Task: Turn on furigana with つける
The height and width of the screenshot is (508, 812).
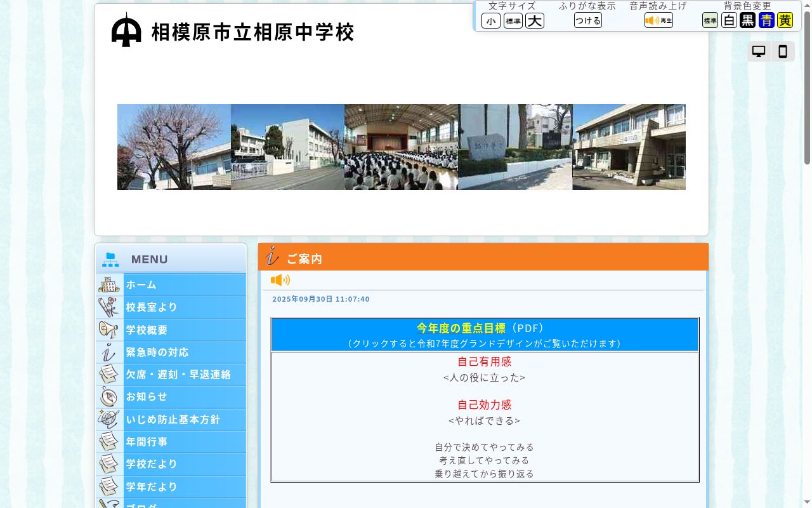Action: [588, 20]
